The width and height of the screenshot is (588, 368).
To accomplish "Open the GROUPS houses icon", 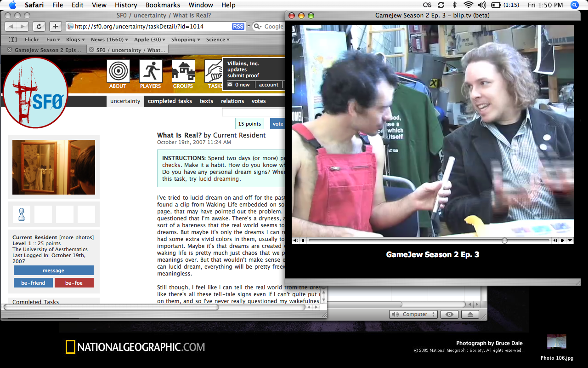I will coord(183,72).
